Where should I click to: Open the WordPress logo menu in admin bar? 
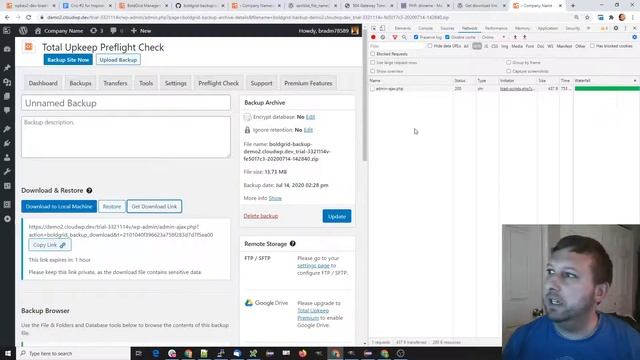coord(23,31)
